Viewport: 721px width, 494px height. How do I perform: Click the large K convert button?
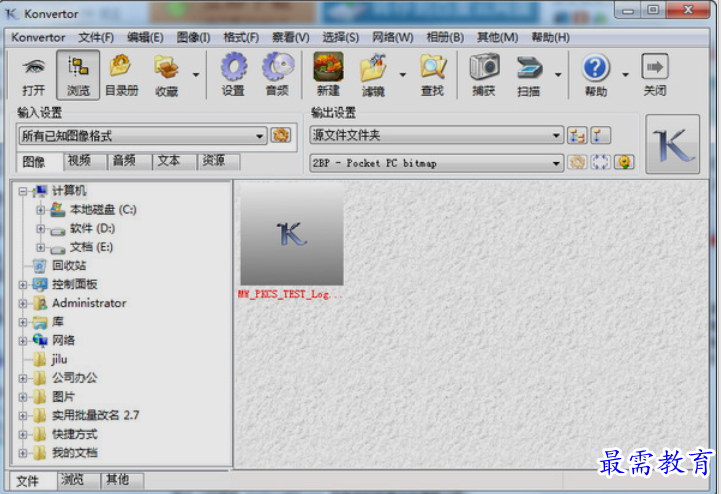(673, 144)
